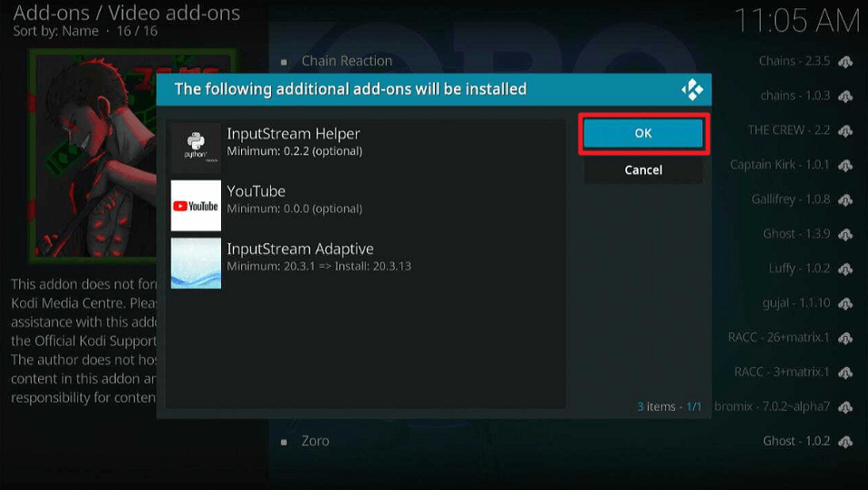
Task: Click cloud download icon beside bromix - 7.0.2~alpha7
Action: click(844, 407)
